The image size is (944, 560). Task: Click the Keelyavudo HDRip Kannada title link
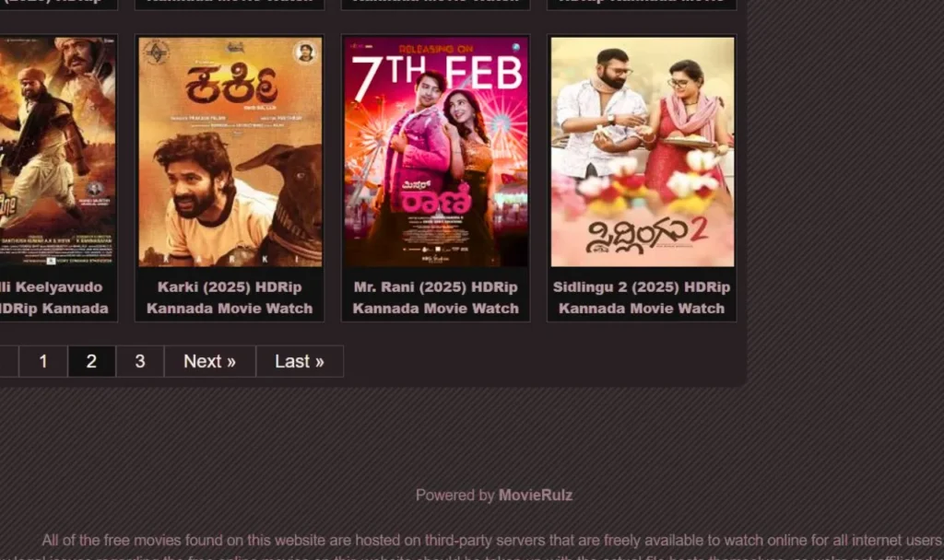pos(54,297)
